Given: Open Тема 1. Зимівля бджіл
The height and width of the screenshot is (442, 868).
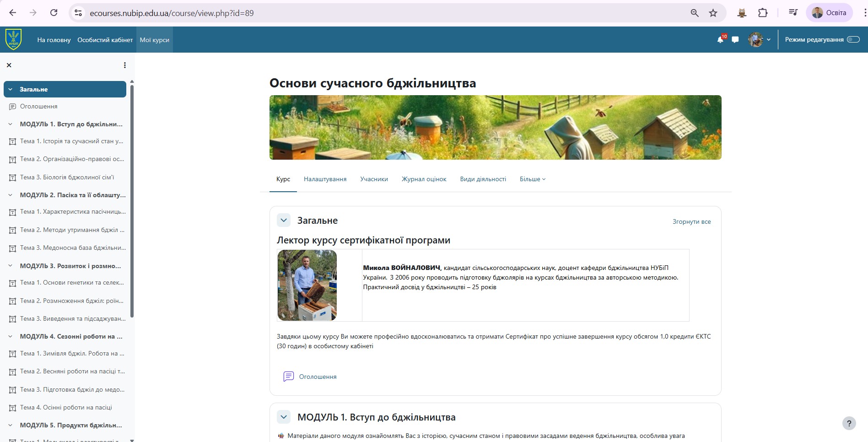Looking at the screenshot, I should [x=72, y=354].
